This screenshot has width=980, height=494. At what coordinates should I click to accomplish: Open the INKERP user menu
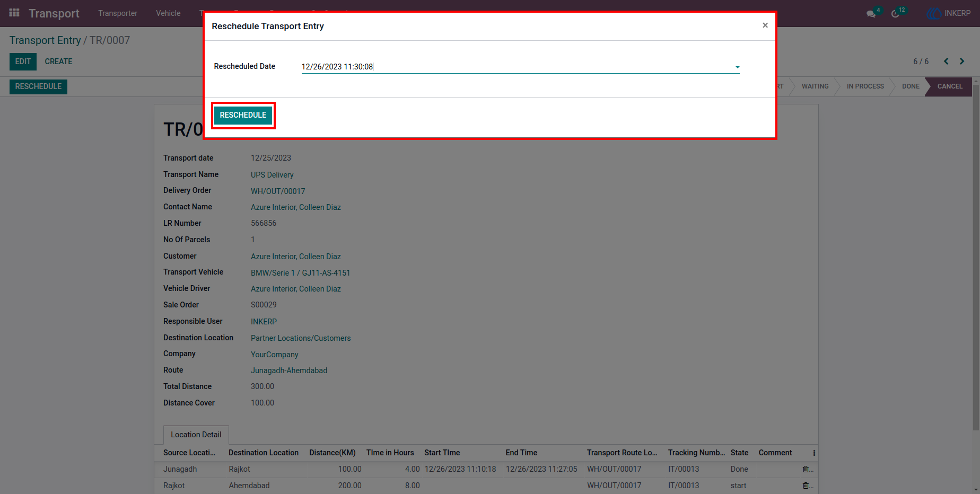point(949,13)
